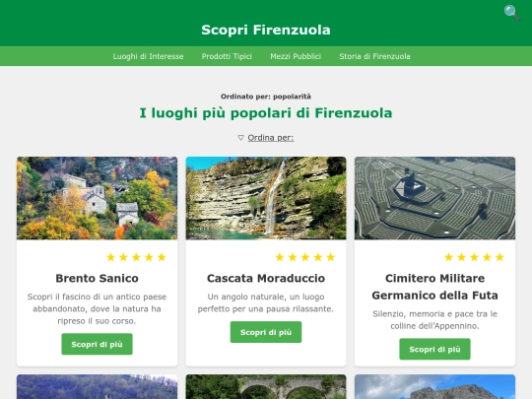Click Scopri di più under Brento Sanico
This screenshot has width=532, height=399.
click(97, 344)
